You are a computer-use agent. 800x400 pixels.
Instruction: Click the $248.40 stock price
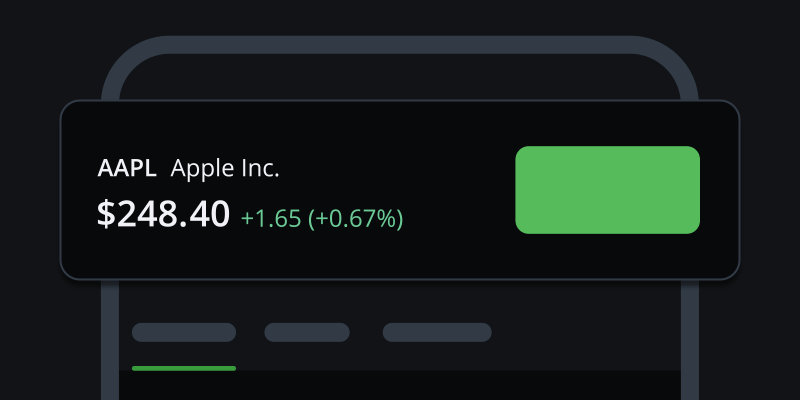pyautogui.click(x=164, y=213)
